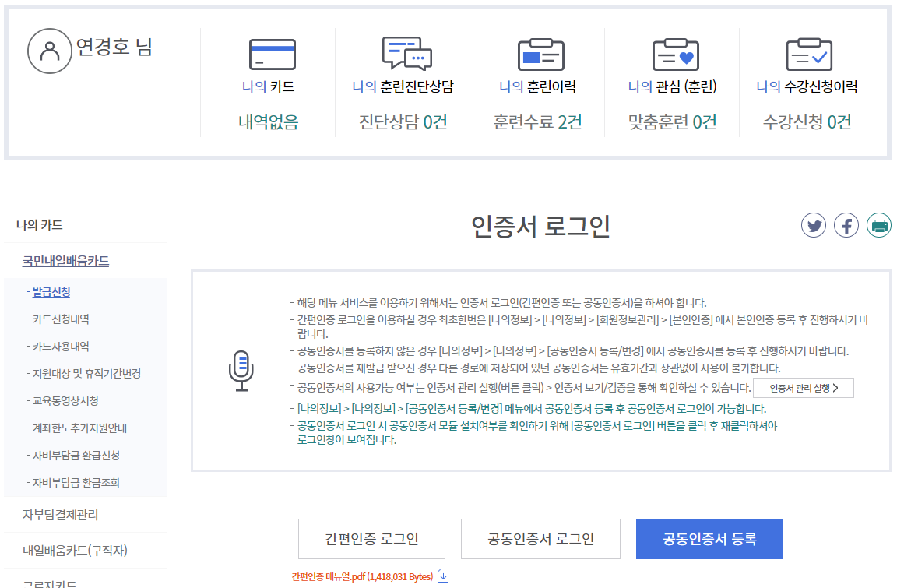The width and height of the screenshot is (897, 588).
Task: Share the page via the Facebook icon
Action: (x=846, y=225)
